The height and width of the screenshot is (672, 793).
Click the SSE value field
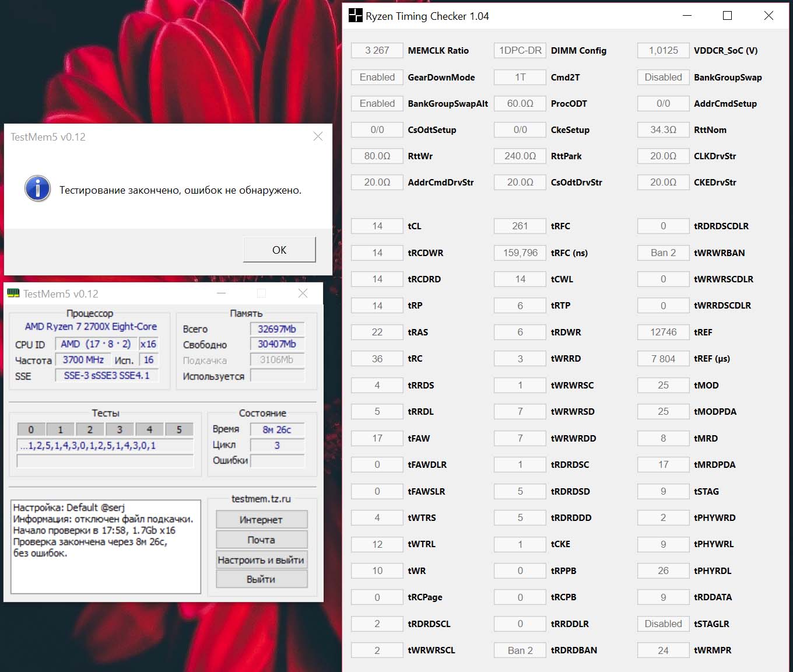pyautogui.click(x=107, y=376)
